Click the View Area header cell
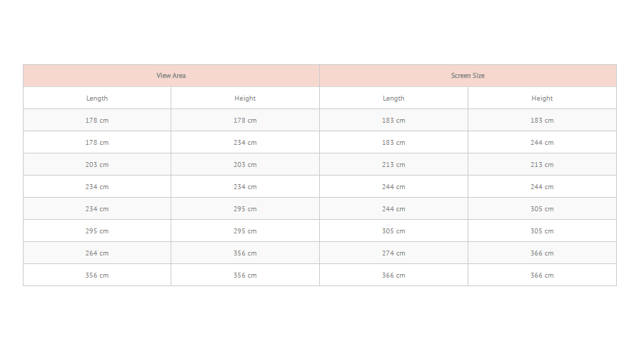644x364 pixels. pos(171,76)
